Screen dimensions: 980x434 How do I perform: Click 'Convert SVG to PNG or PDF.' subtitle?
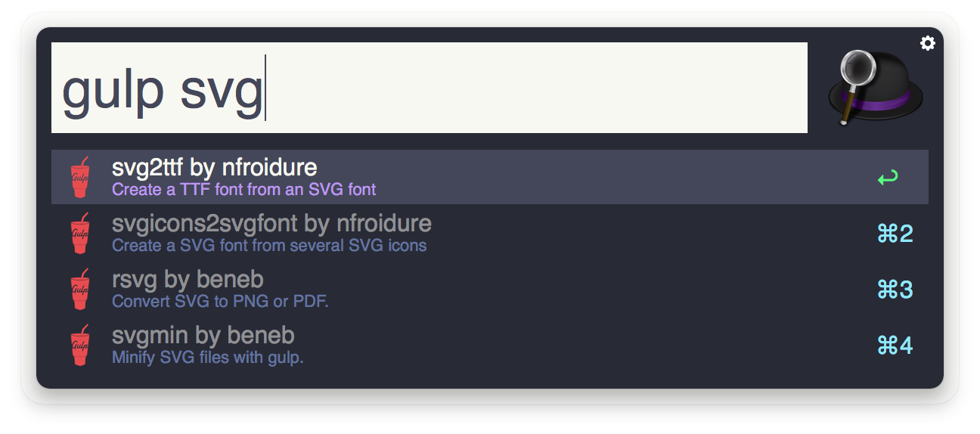220,301
